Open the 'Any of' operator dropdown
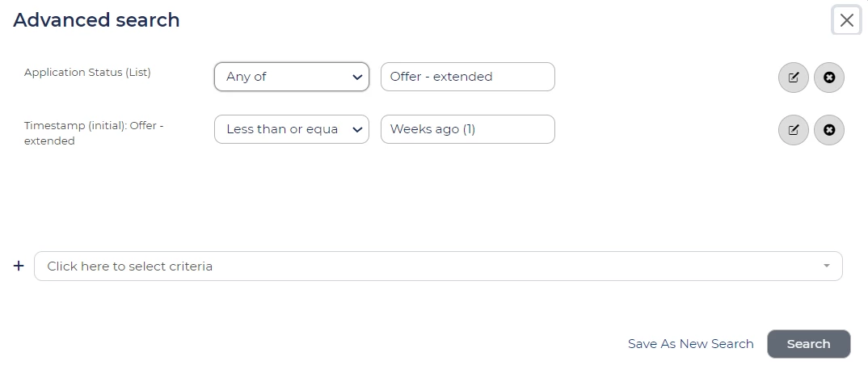Viewport: 868px width, 365px height. click(x=283, y=77)
